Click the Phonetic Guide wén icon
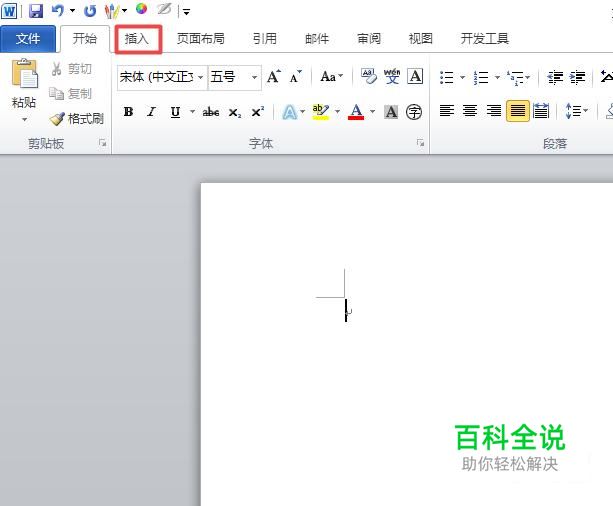 [x=392, y=76]
